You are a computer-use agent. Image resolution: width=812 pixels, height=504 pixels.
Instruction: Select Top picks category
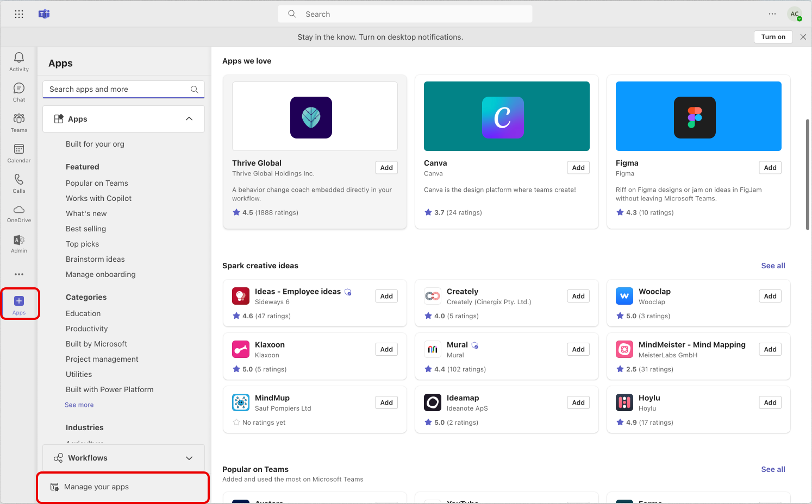click(x=82, y=244)
